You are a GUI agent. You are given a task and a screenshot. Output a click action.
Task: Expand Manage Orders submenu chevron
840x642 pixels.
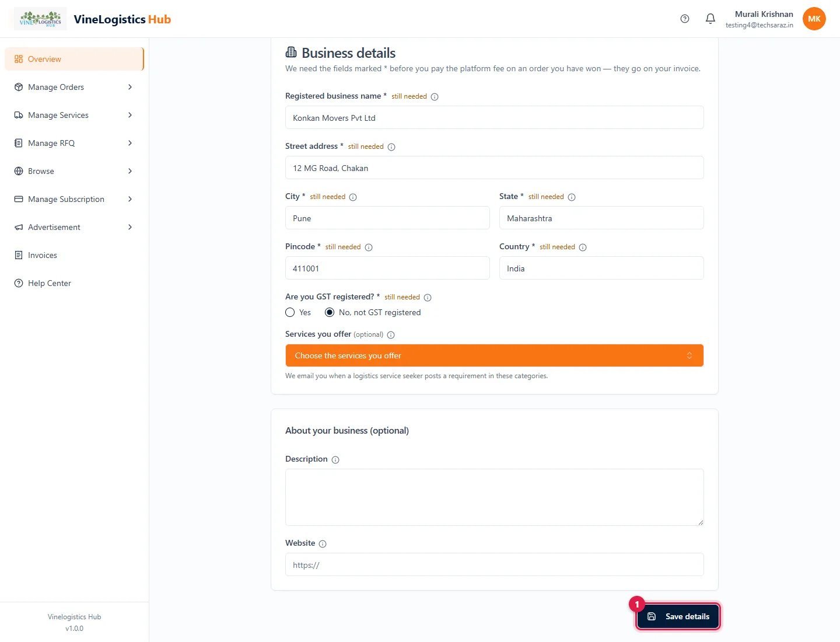pyautogui.click(x=130, y=87)
